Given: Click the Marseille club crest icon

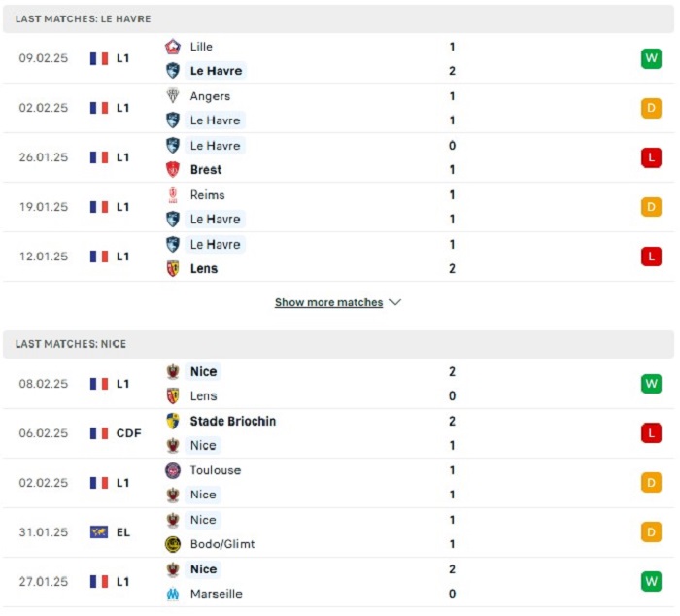Looking at the screenshot, I should (173, 594).
